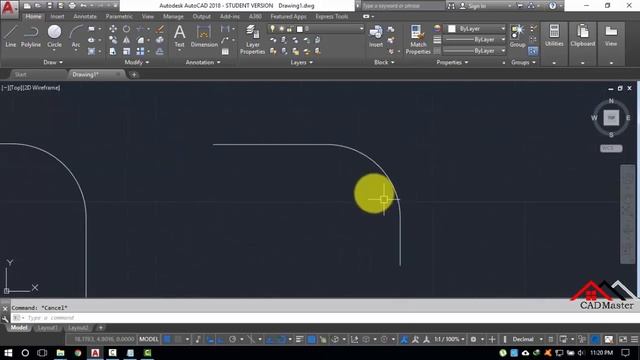Image resolution: width=640 pixels, height=360 pixels.
Task: Open the Parametric ribbon tab
Action: pyautogui.click(x=119, y=16)
